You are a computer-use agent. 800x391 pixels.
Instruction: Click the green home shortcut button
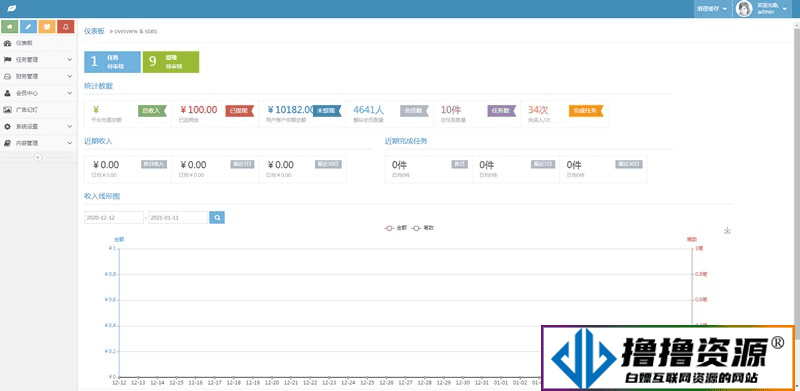coord(10,27)
